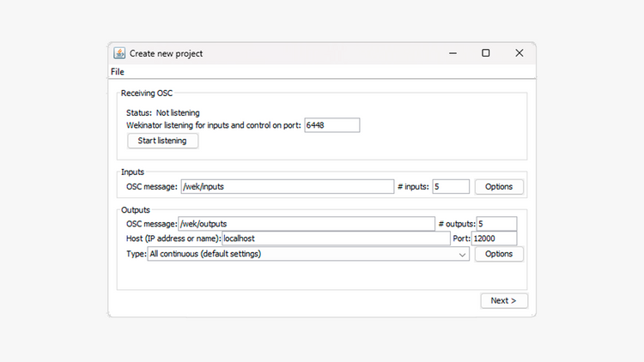Click the listening port number field
This screenshot has width=644, height=362.
click(x=331, y=125)
